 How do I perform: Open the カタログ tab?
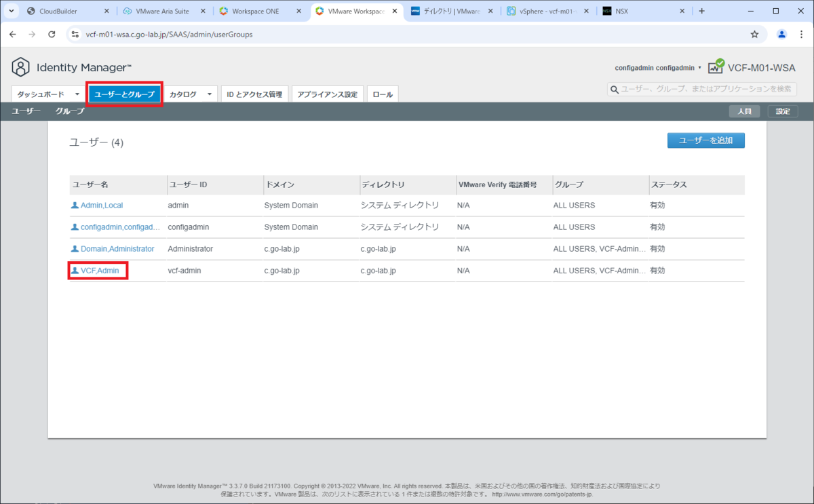pyautogui.click(x=183, y=94)
